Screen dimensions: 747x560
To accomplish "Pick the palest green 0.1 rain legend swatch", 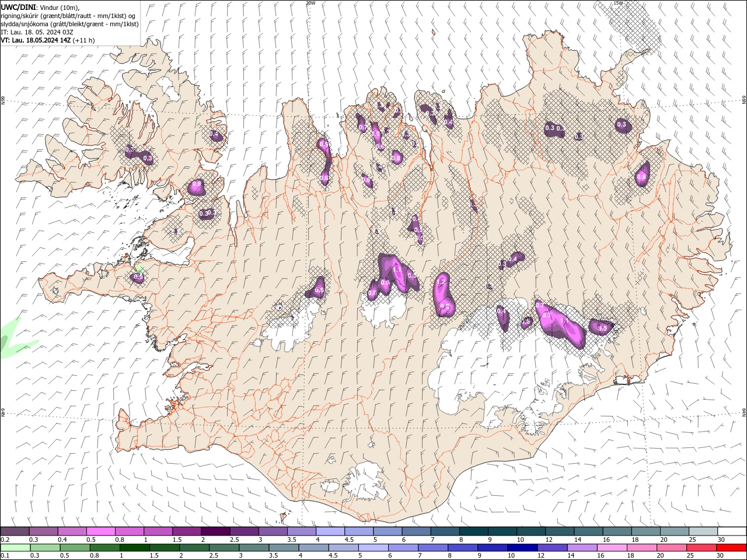I will tap(16, 548).
